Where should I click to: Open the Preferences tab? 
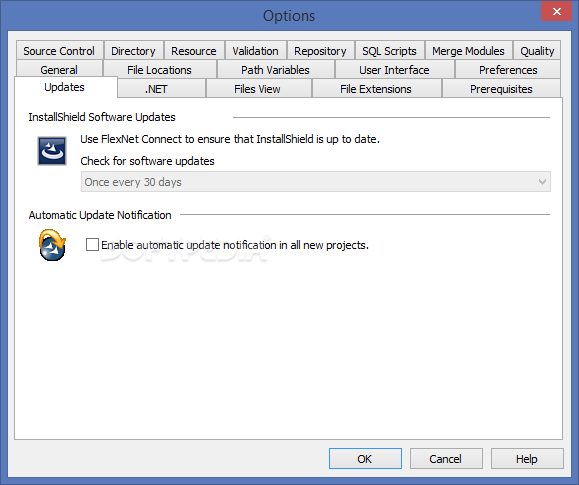tap(508, 69)
